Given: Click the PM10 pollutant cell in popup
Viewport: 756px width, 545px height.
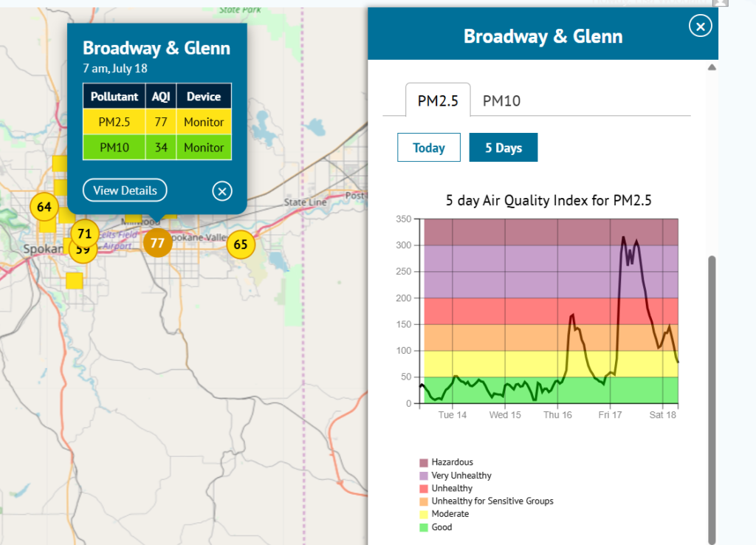Looking at the screenshot, I should pos(114,147).
